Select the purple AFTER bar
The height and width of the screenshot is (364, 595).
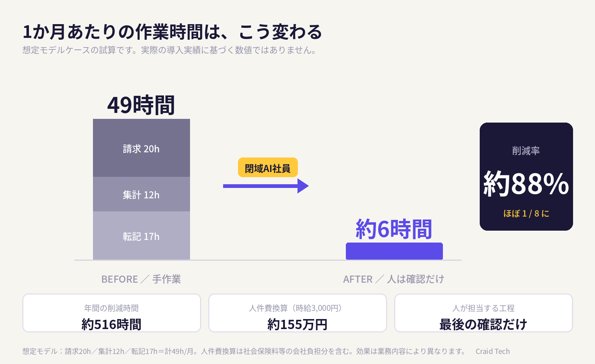[x=394, y=251]
